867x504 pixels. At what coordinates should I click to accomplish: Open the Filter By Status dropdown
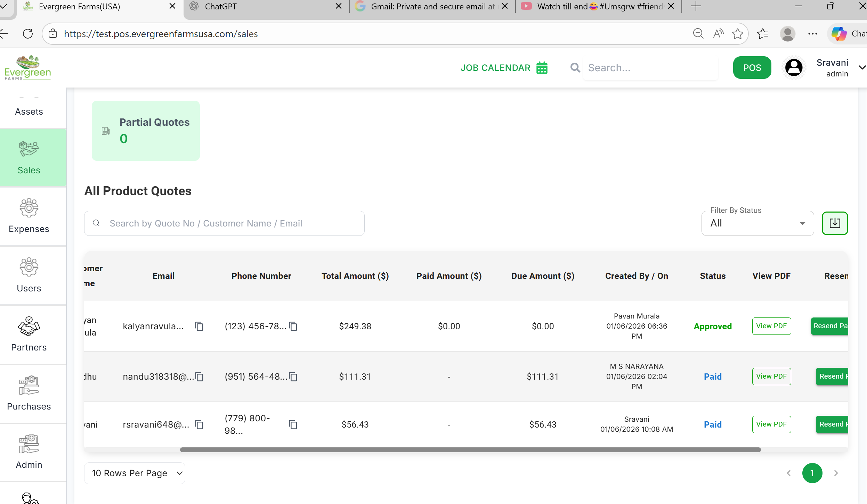757,223
